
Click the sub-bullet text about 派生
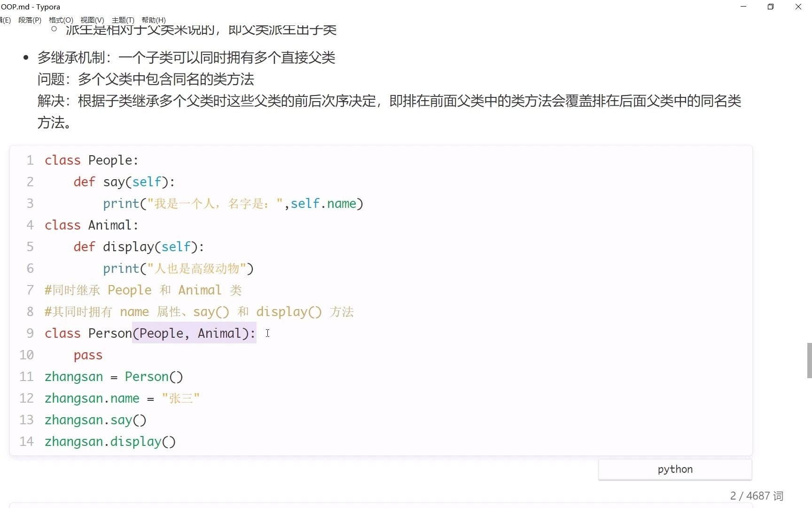[201, 30]
